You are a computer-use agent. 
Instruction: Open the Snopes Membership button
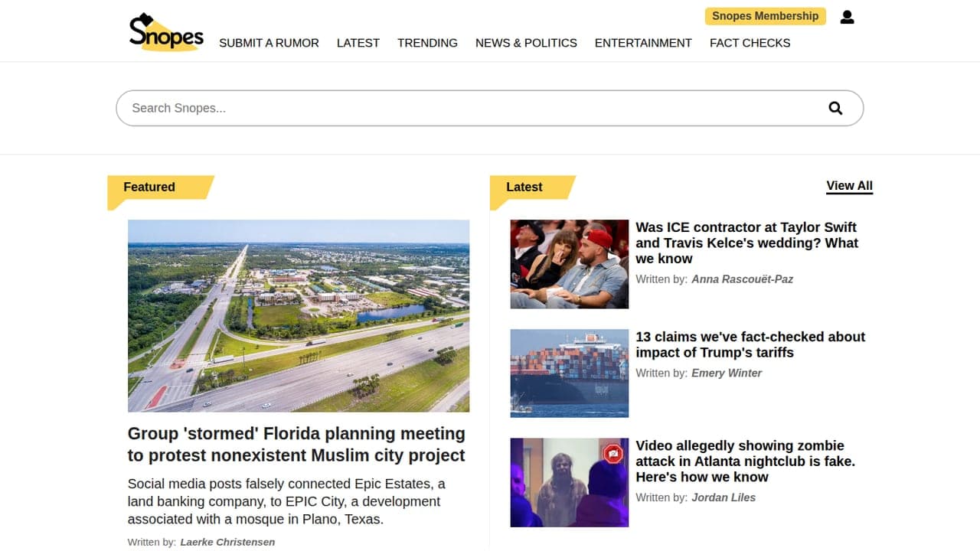point(765,16)
